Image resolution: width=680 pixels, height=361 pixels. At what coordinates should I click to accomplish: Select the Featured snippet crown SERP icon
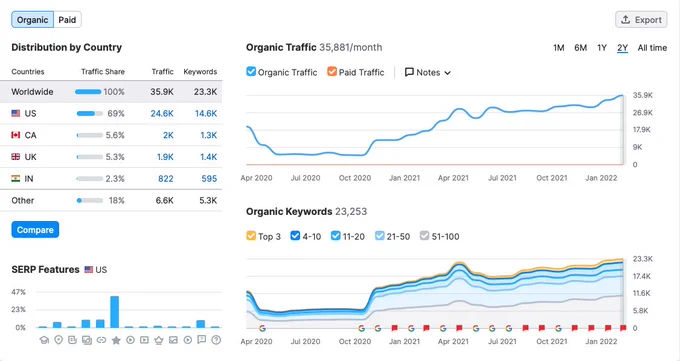(x=159, y=340)
